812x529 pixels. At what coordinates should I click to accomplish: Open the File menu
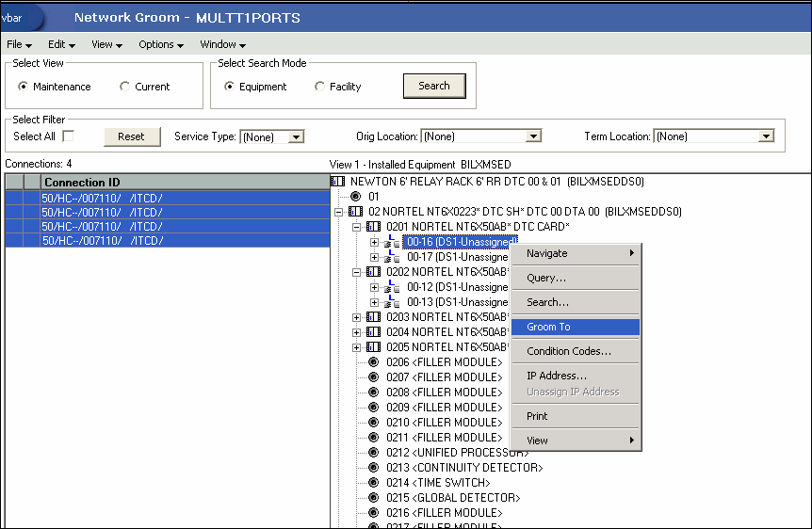[19, 44]
